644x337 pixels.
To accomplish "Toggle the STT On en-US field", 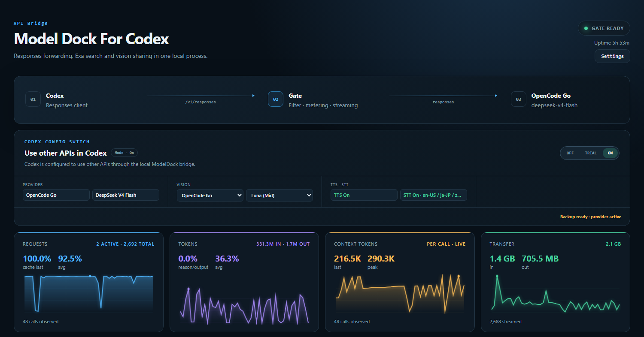I will click(x=434, y=195).
